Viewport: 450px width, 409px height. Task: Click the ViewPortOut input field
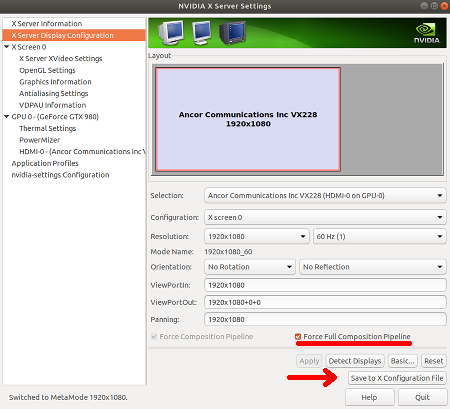point(325,302)
